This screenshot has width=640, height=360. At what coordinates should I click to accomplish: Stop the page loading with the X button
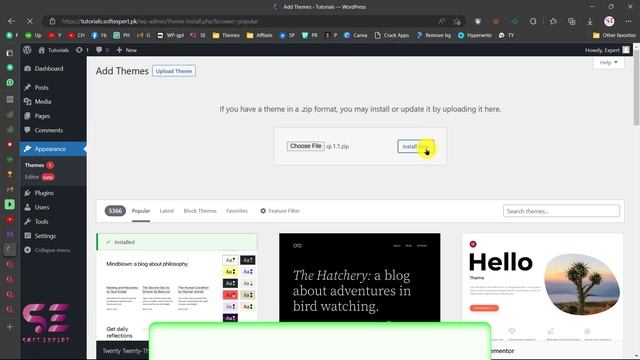30,21
